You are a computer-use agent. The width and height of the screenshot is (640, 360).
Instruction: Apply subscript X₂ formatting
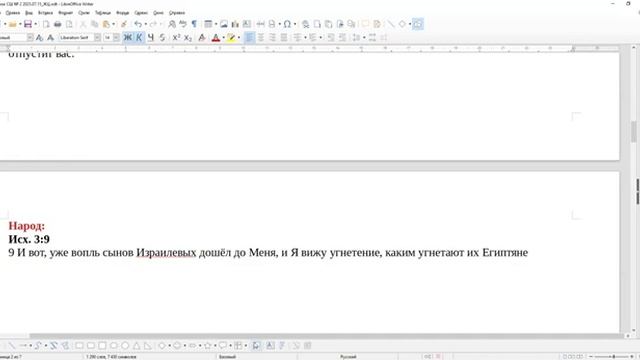click(x=188, y=38)
